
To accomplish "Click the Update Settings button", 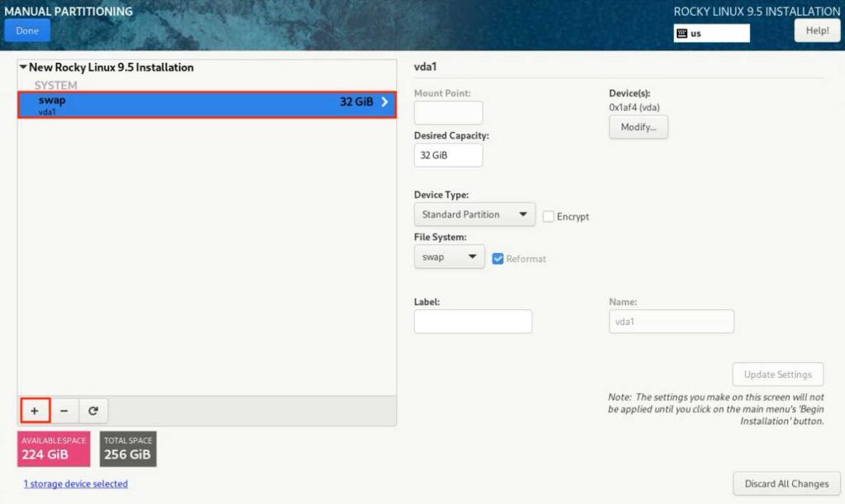I will pos(777,374).
